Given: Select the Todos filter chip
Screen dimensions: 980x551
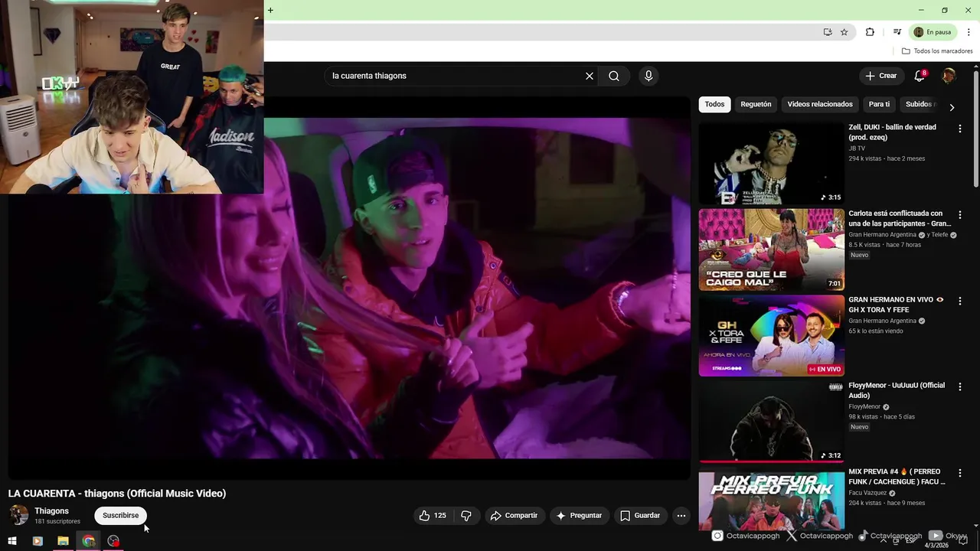Looking at the screenshot, I should point(714,104).
